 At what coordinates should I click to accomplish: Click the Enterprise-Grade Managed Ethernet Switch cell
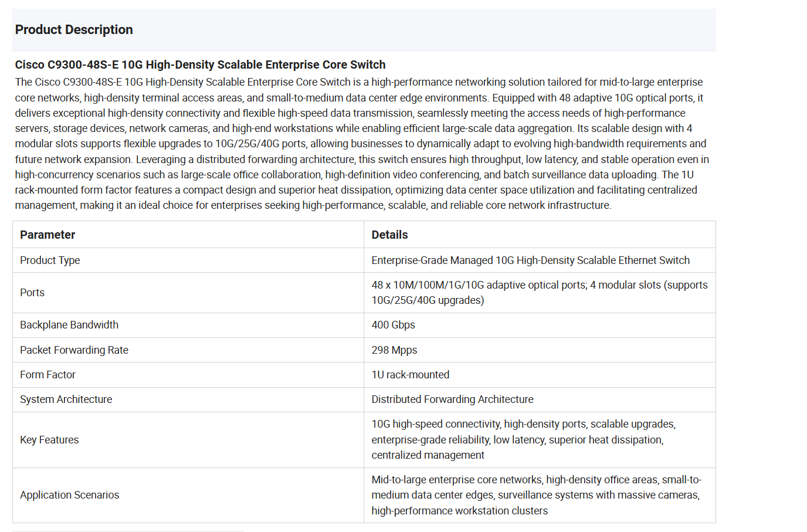[530, 260]
